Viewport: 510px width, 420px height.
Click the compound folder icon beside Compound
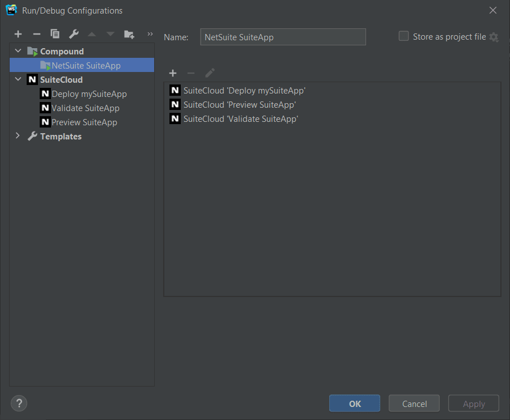(x=32, y=52)
